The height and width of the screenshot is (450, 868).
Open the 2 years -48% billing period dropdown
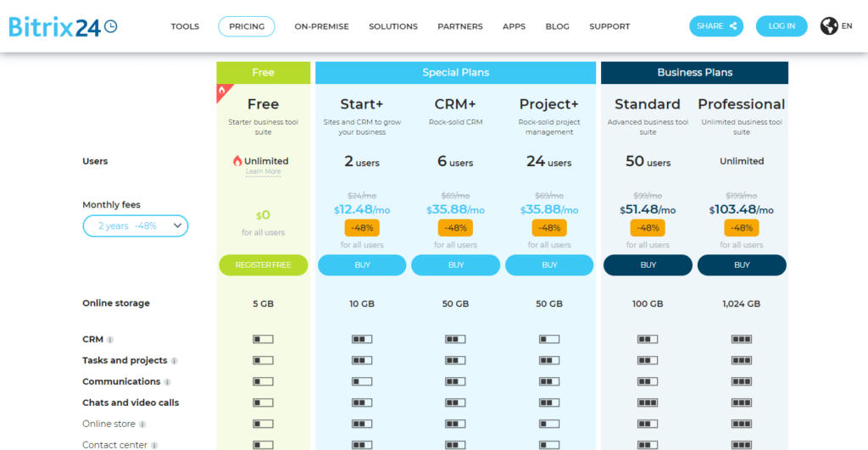(136, 225)
